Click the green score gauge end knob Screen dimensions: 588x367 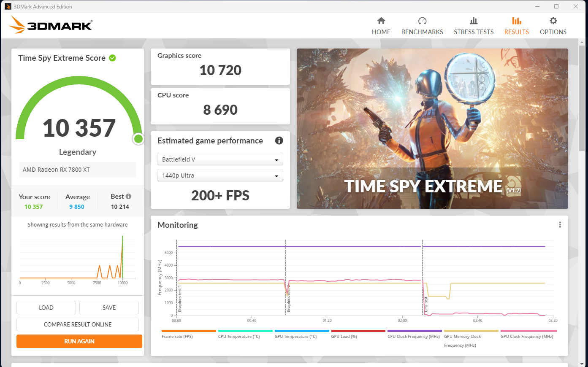138,139
